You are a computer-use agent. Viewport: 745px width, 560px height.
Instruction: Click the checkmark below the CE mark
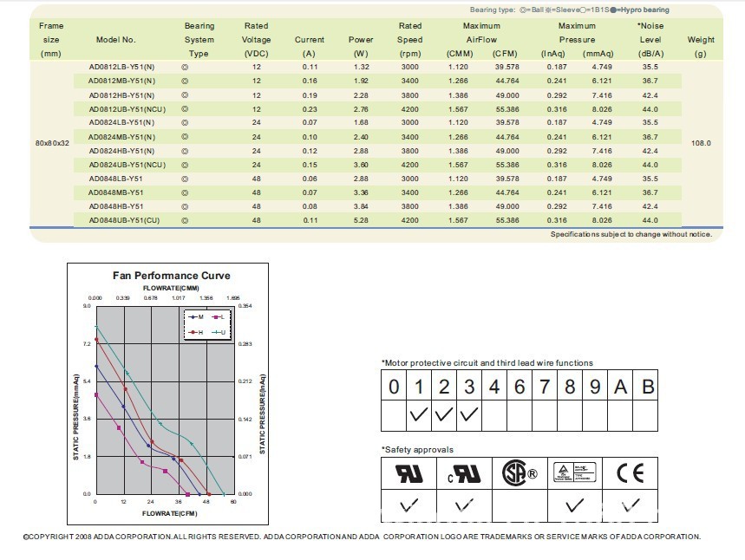coord(631,505)
